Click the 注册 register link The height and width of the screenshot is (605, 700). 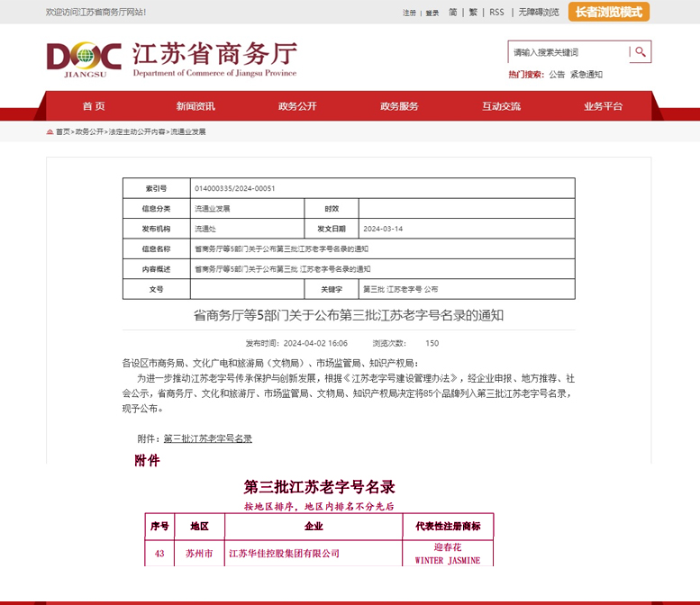[410, 13]
